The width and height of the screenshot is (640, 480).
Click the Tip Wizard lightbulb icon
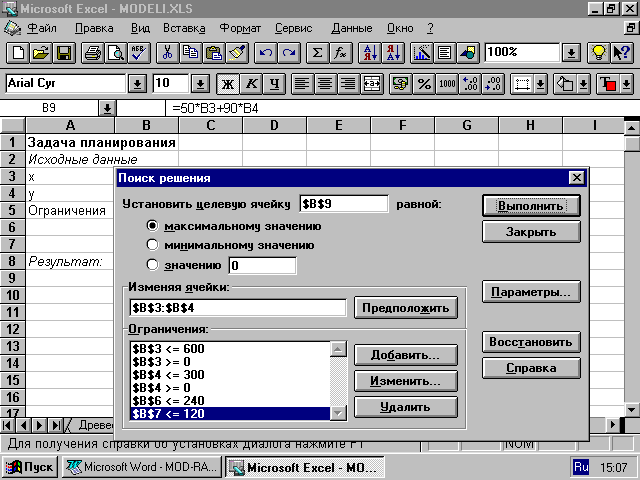598,53
